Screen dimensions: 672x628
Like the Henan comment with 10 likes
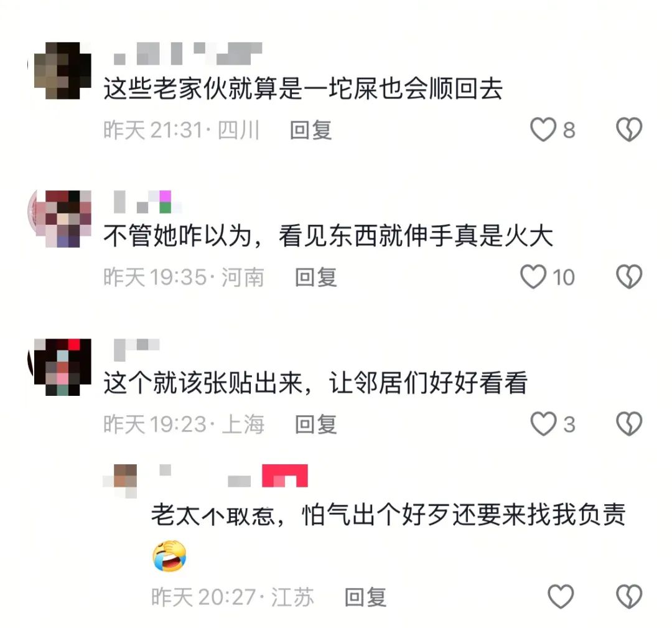[x=533, y=277]
